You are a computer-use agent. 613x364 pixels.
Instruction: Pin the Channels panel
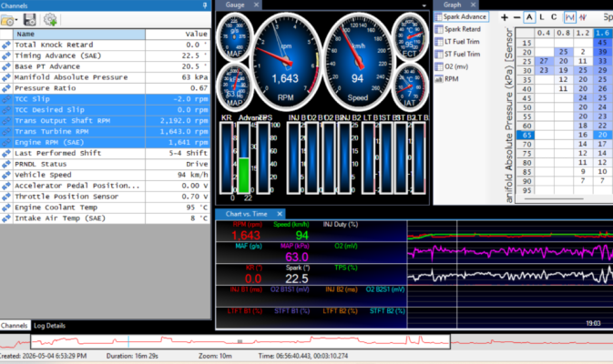[205, 5]
